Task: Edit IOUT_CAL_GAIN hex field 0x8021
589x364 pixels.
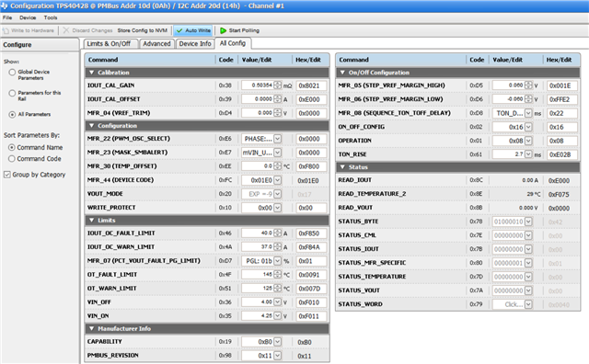Action: (x=311, y=85)
